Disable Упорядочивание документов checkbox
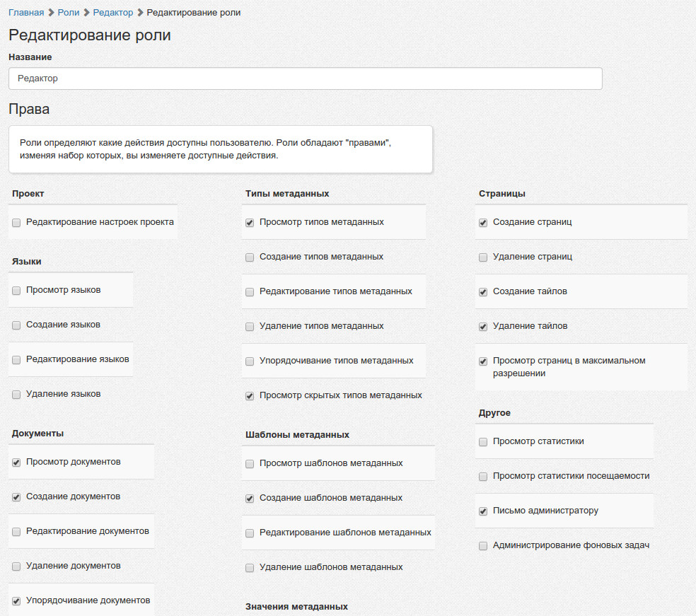696x616 pixels. 16,601
